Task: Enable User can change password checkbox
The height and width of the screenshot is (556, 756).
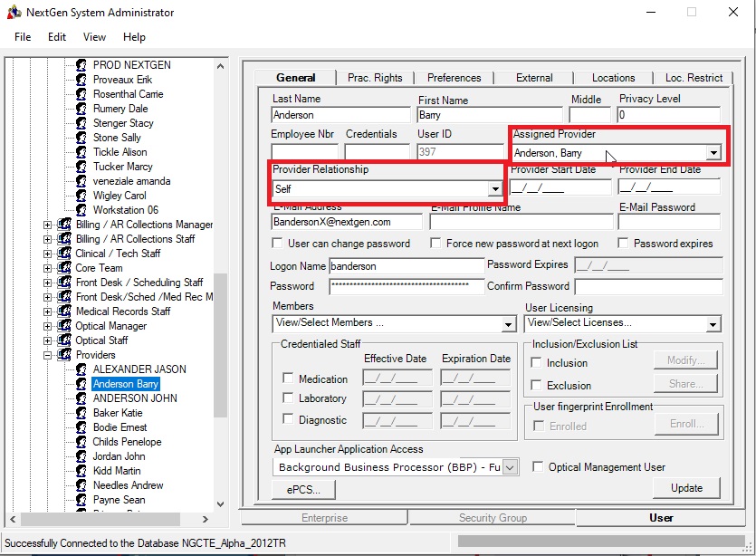Action: (277, 243)
